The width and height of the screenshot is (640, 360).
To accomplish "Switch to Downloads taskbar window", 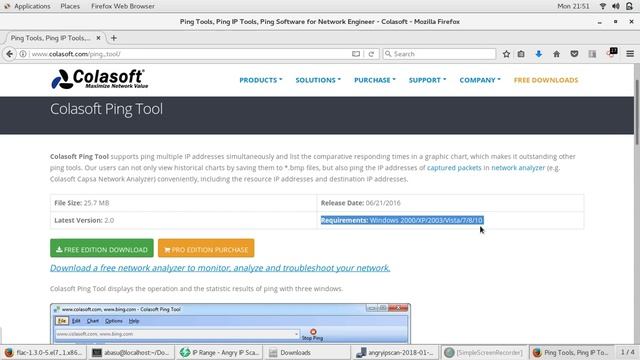I will click(307, 352).
